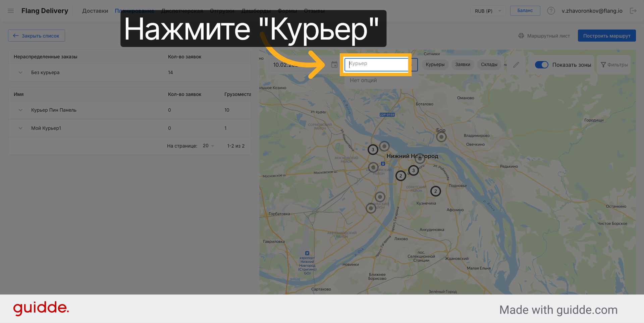Viewport: 644px width, 323px height.
Task: Open the RUB currency dropdown
Action: tap(488, 10)
